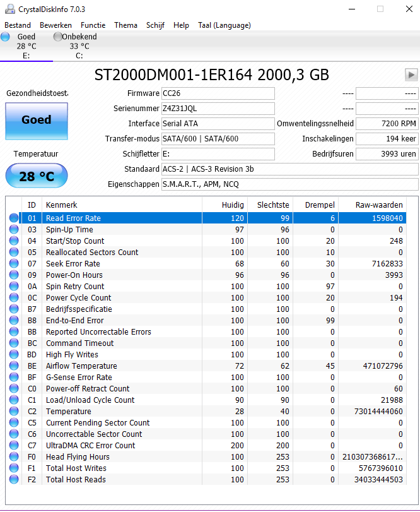This screenshot has width=420, height=512.
Task: Click status orb of C2 Temperature row
Action: [14, 411]
